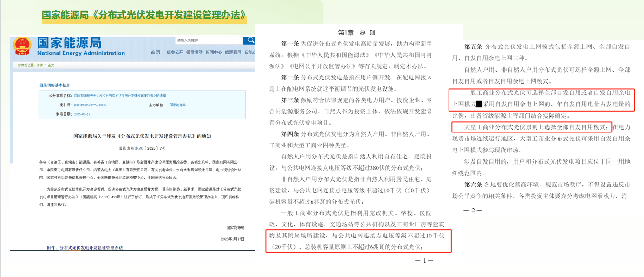Click the 第二条 paragraph heading

[290, 77]
